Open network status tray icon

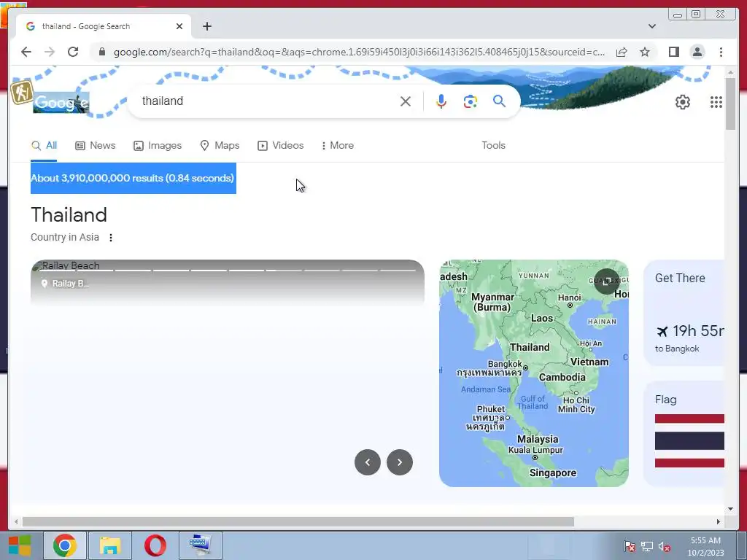point(646,546)
